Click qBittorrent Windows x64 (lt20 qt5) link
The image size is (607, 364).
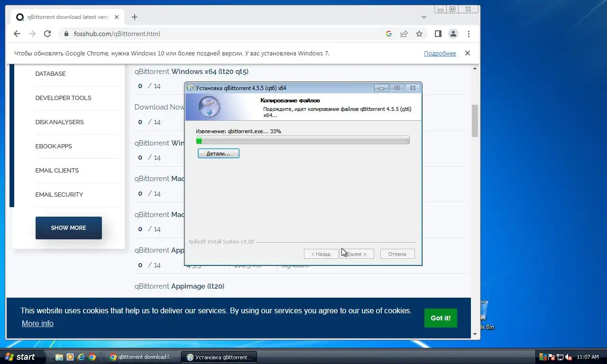coord(192,72)
